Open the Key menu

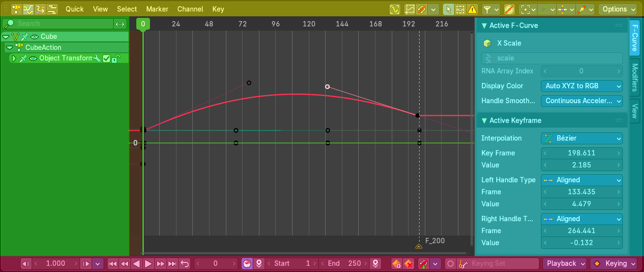(218, 9)
